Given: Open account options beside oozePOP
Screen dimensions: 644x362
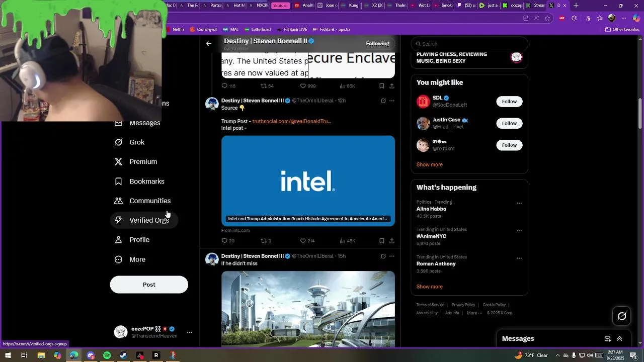Looking at the screenshot, I should (x=190, y=332).
